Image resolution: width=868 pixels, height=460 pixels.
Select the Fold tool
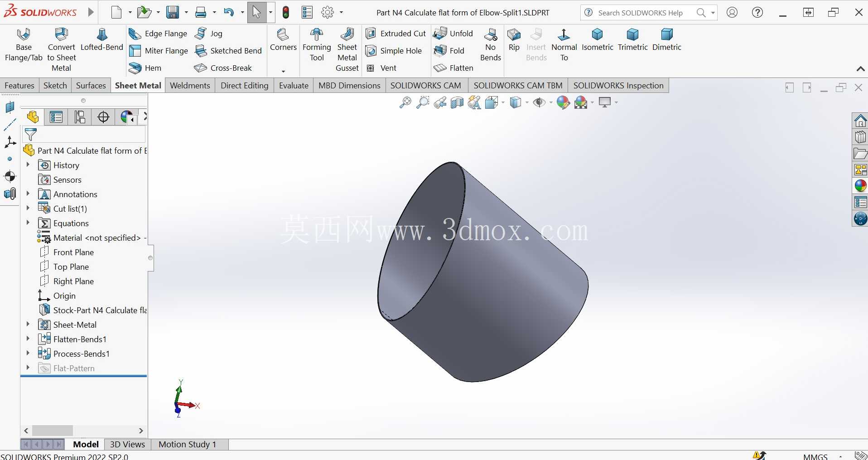pos(449,51)
